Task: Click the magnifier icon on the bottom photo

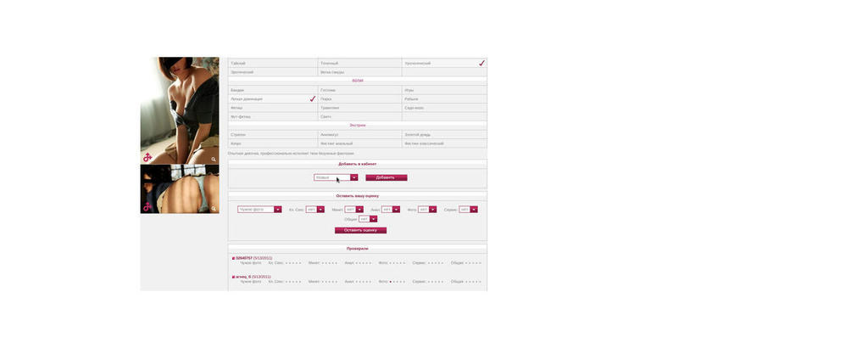Action: [x=214, y=208]
